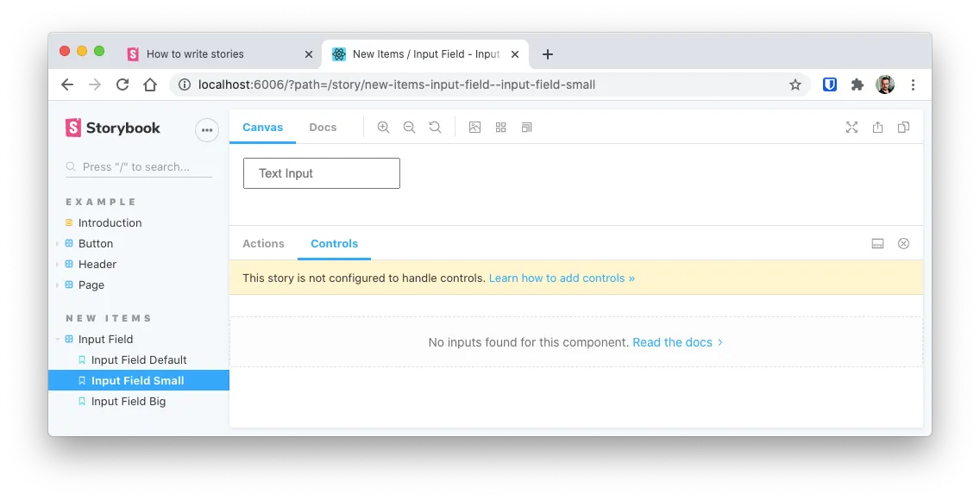This screenshot has width=980, height=500.
Task: Open the extensions puzzle piece icon
Action: point(857,84)
